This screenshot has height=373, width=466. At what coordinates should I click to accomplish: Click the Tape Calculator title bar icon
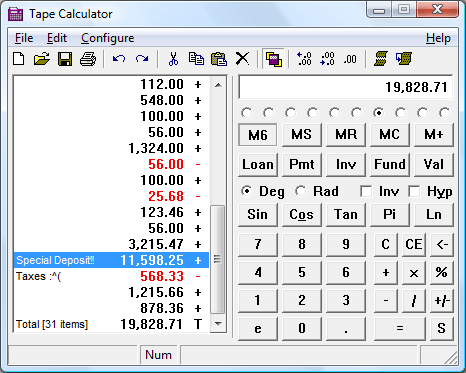(x=15, y=14)
